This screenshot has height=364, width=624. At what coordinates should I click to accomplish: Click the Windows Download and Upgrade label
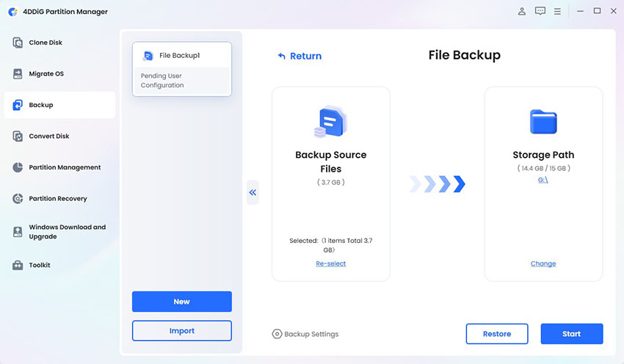pyautogui.click(x=68, y=232)
